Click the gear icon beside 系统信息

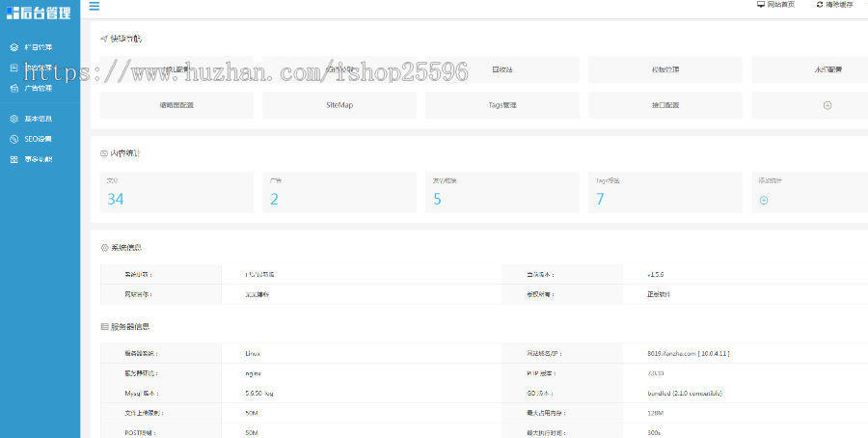point(104,248)
